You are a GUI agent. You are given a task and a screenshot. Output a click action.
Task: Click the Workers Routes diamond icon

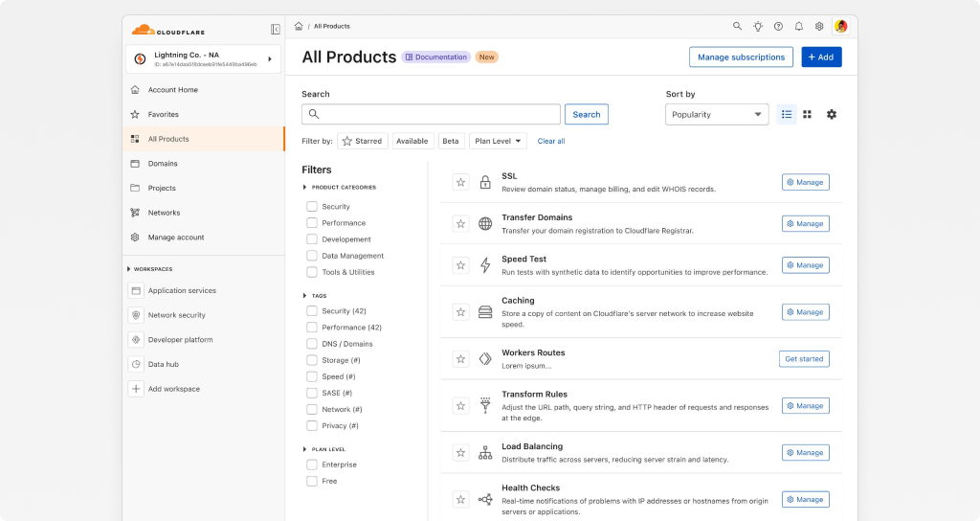tap(485, 359)
